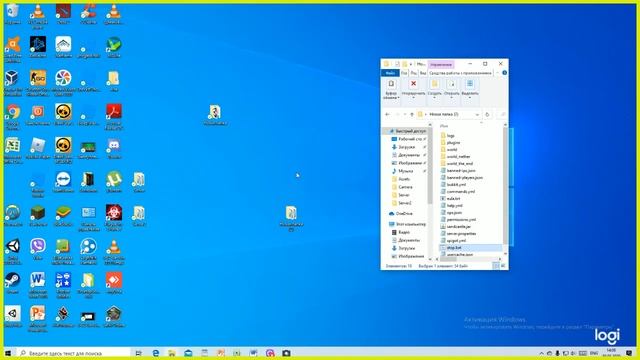The height and width of the screenshot is (360, 640).
Task: Open the PowerPoint desktop shortcut
Action: click(38, 318)
